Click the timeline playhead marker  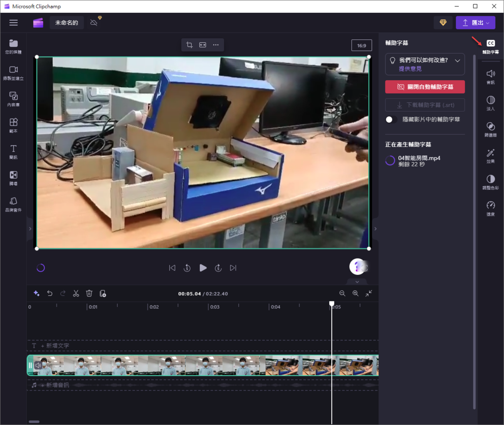click(x=332, y=304)
